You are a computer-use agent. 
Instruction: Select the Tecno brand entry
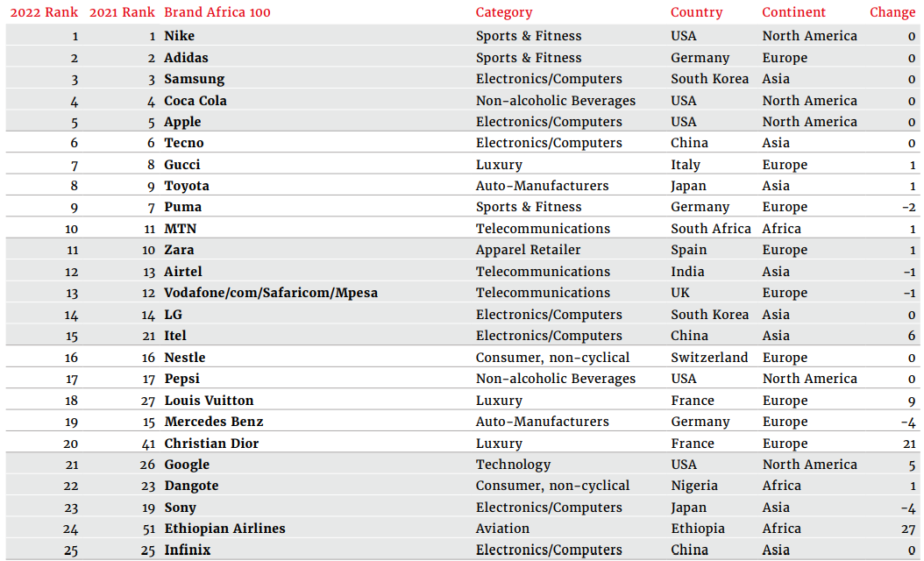pos(184,143)
